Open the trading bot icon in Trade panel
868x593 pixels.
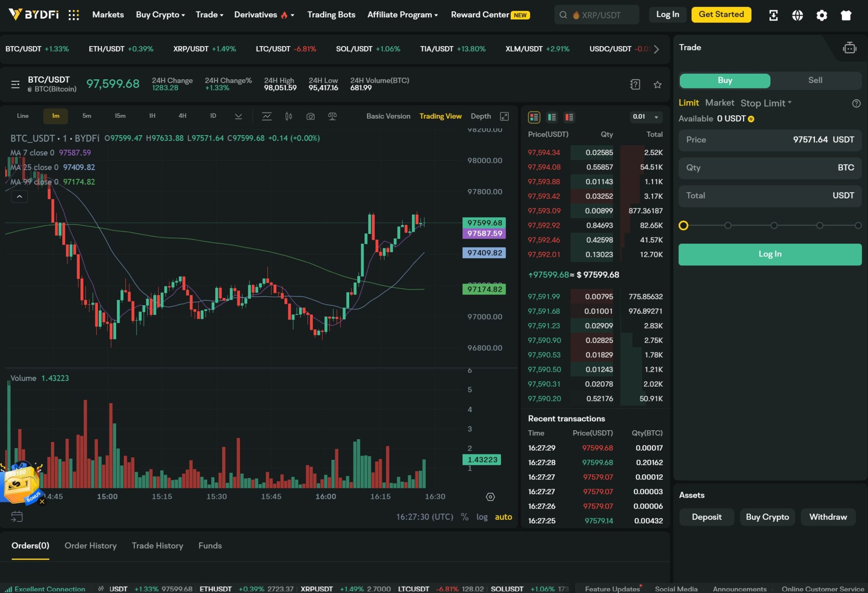pyautogui.click(x=849, y=48)
